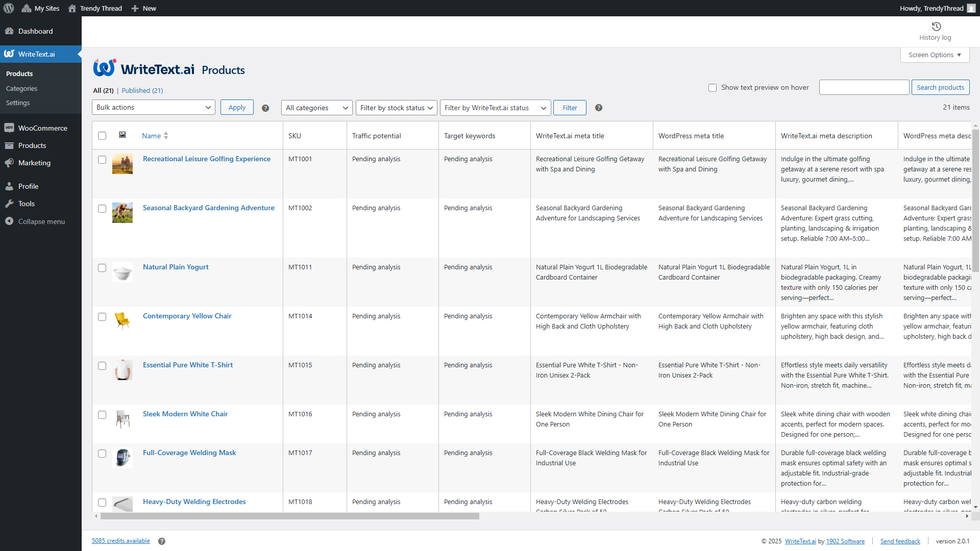Toggle the select-all products checkbox
The height and width of the screenshot is (551, 980).
click(x=102, y=136)
